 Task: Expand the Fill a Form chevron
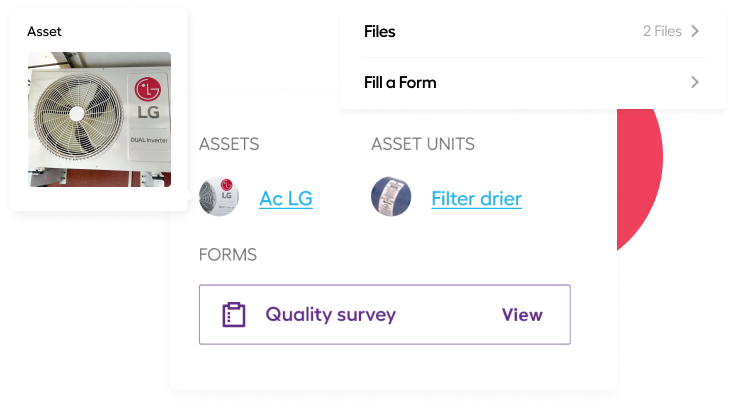[x=695, y=82]
